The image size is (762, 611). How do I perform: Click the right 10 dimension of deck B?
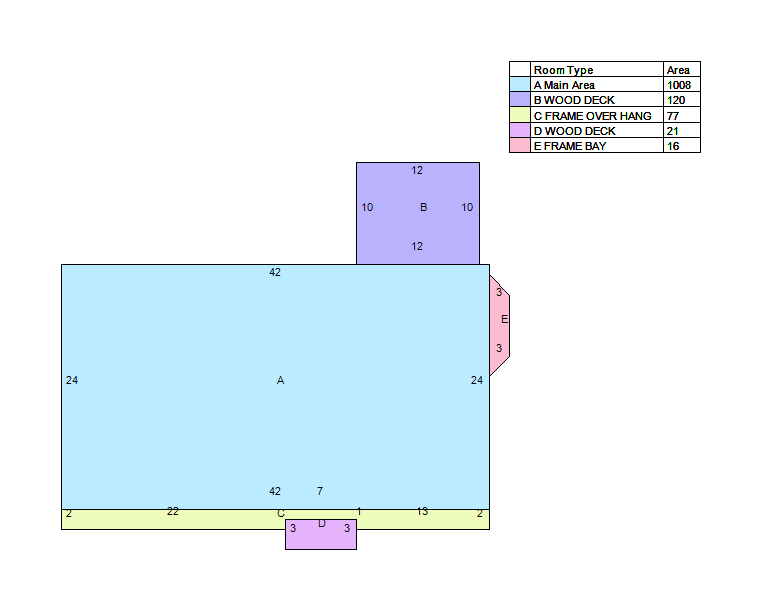pyautogui.click(x=467, y=207)
